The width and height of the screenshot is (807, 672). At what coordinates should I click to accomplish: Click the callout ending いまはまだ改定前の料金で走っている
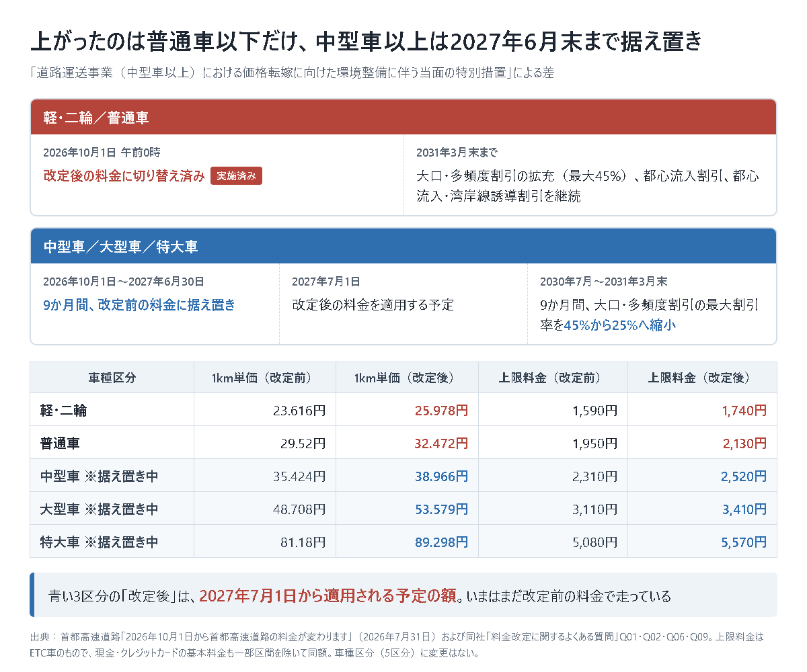click(568, 595)
